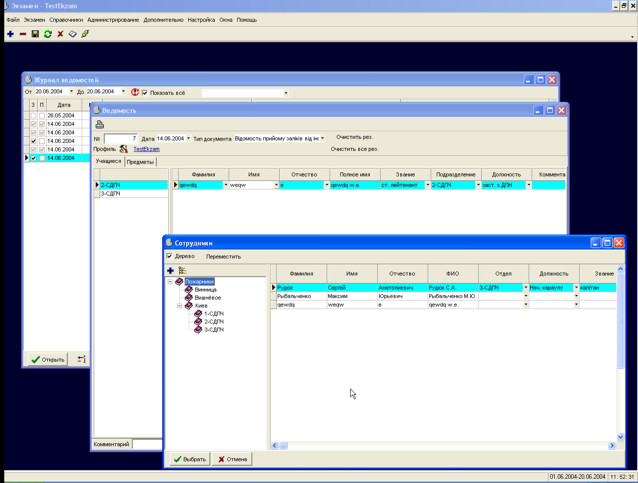This screenshot has width=638, height=483.
Task: Collapse the Киев tree node
Action: click(x=180, y=306)
